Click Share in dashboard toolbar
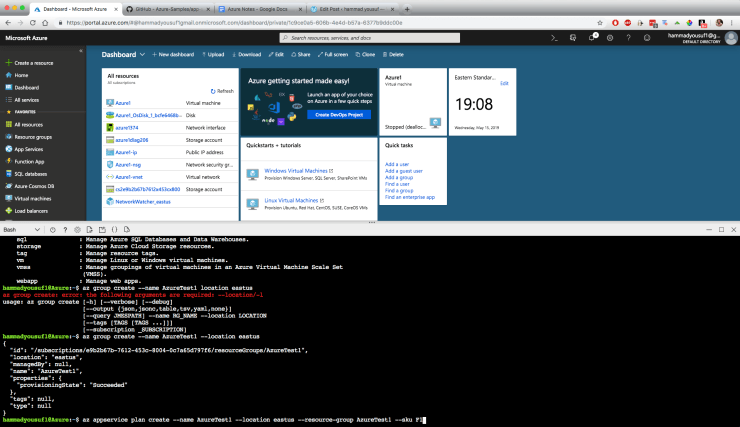The width and height of the screenshot is (740, 427). [x=301, y=55]
